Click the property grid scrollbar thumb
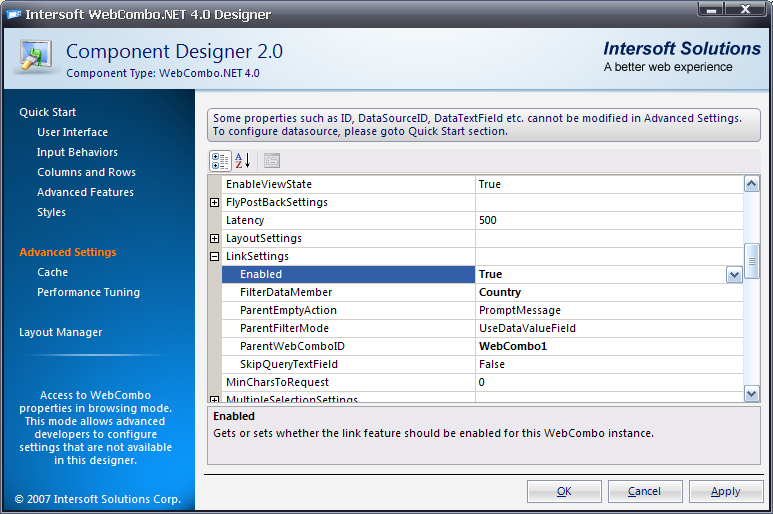Image resolution: width=773 pixels, height=514 pixels. click(x=752, y=261)
